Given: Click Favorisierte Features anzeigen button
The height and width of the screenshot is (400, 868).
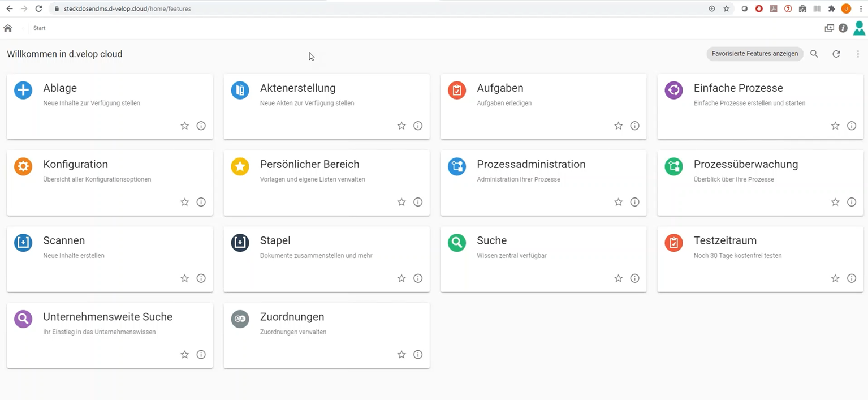Looking at the screenshot, I should point(755,54).
